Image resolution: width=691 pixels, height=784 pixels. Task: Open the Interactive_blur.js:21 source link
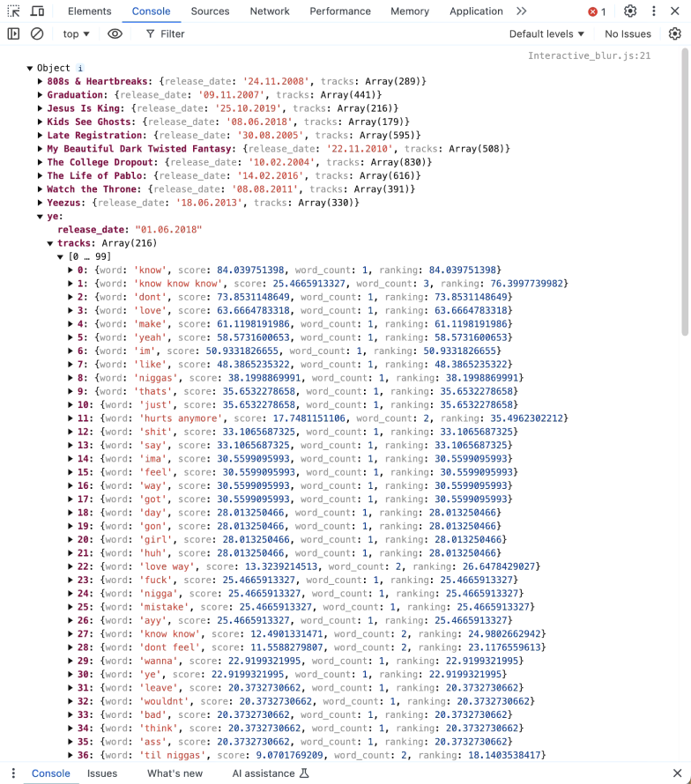590,55
